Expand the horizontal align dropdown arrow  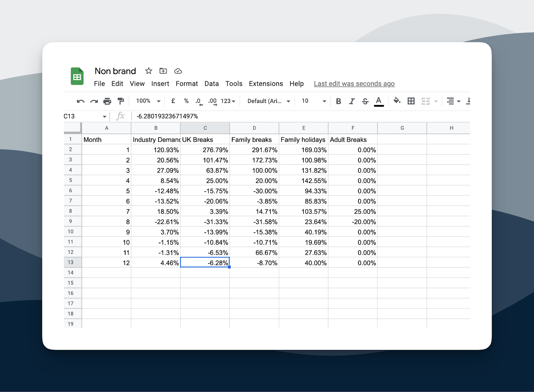[x=459, y=101]
